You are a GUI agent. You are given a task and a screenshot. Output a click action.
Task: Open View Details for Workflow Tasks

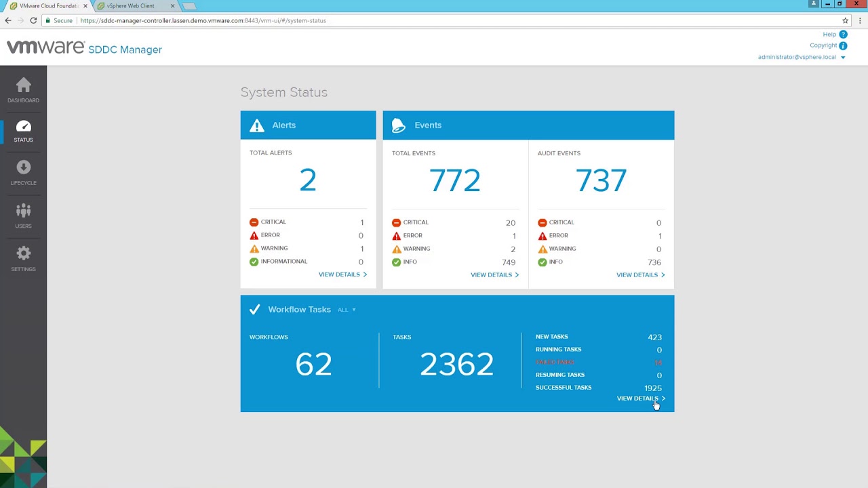click(x=640, y=399)
